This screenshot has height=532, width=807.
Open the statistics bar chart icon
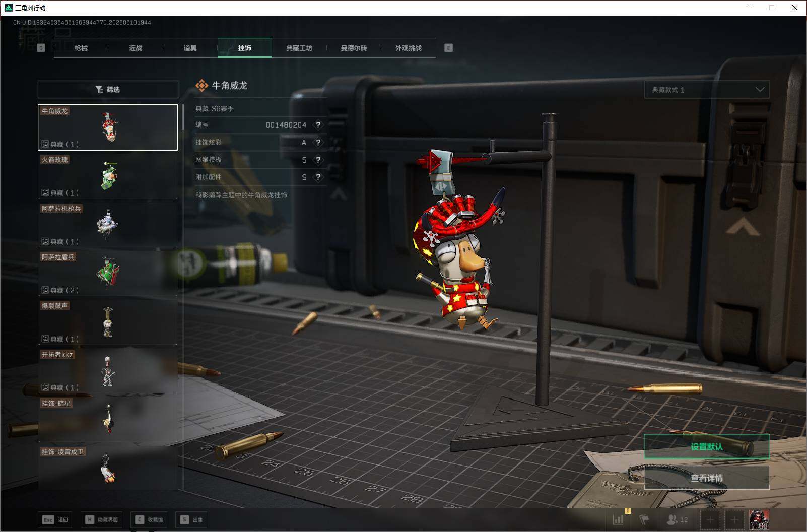[618, 520]
